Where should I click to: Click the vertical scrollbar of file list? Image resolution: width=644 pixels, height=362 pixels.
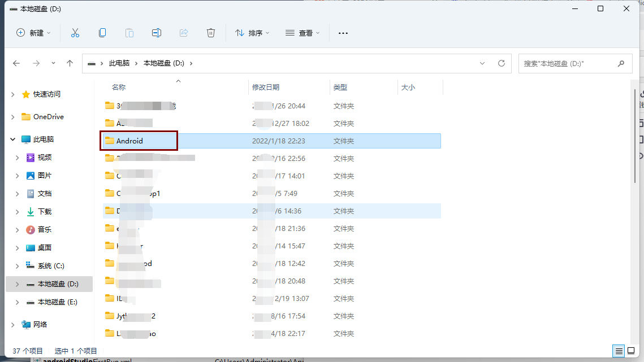click(x=635, y=136)
